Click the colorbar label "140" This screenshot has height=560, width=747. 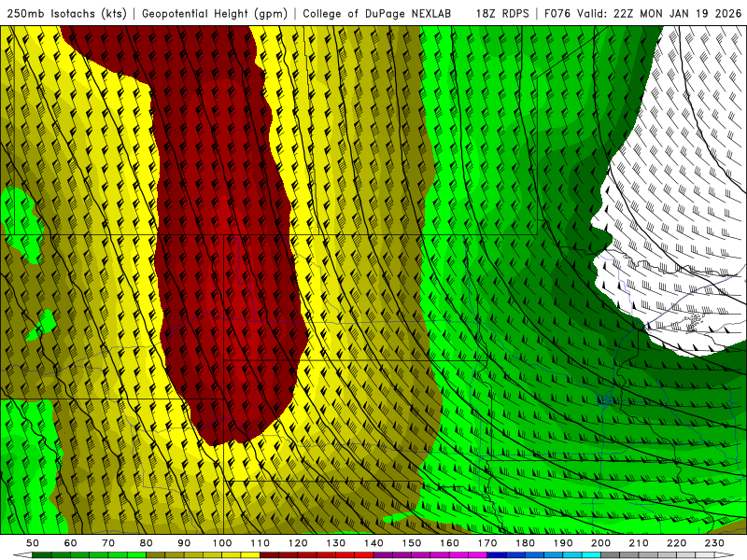click(x=374, y=543)
